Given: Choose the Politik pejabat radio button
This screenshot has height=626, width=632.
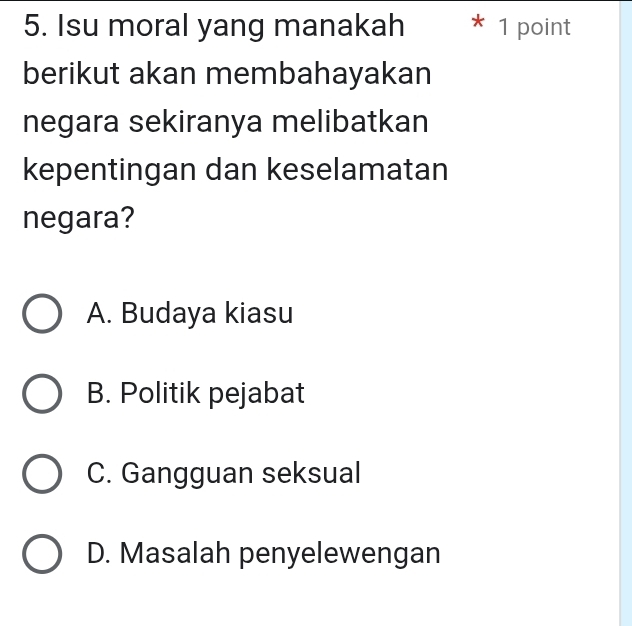Looking at the screenshot, I should pyautogui.click(x=41, y=394).
